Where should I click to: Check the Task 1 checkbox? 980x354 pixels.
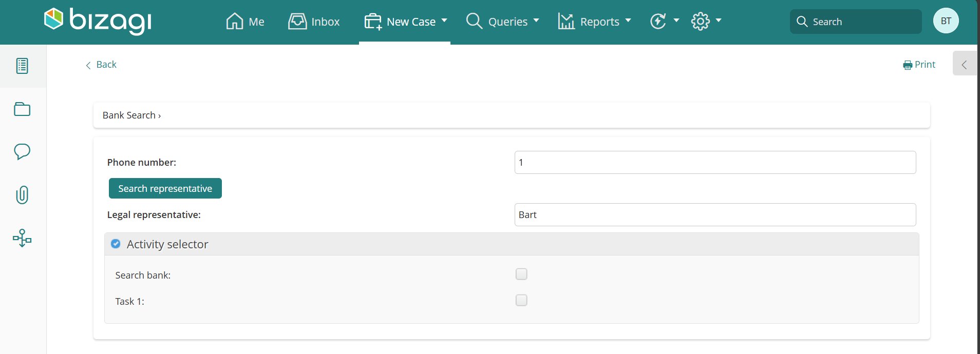click(x=521, y=300)
